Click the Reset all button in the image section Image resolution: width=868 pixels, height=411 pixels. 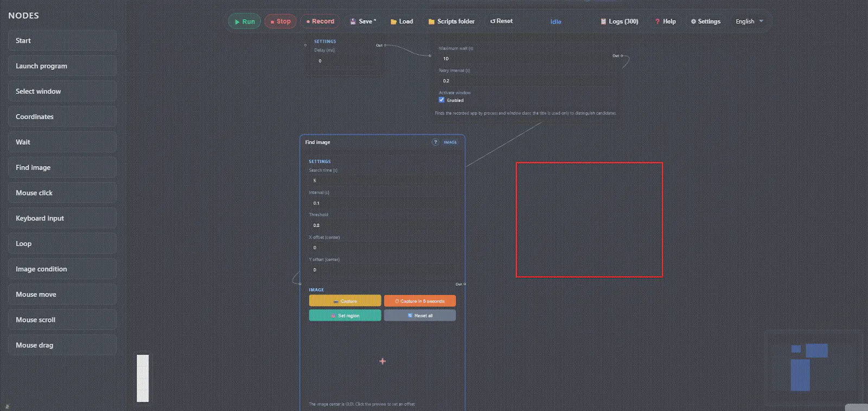tap(420, 315)
